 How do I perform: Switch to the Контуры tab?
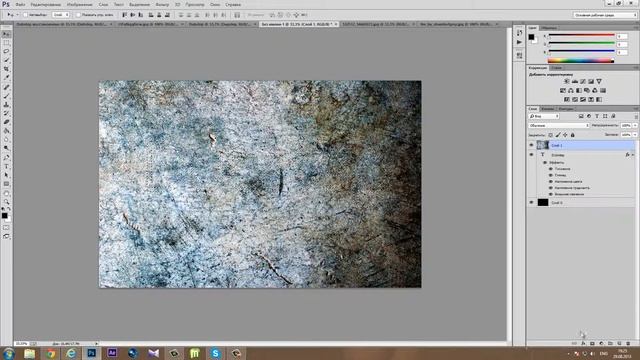pos(566,109)
